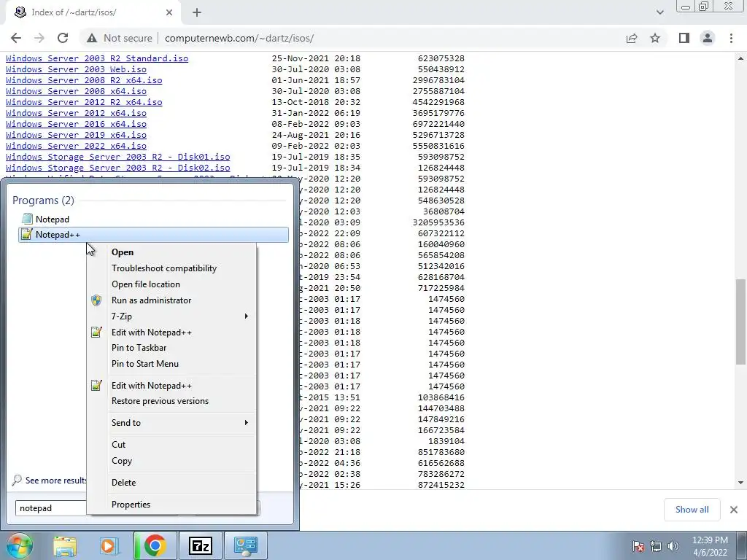Image resolution: width=747 pixels, height=560 pixels.
Task: Choose Pin to Start Menu
Action: (x=171, y=364)
